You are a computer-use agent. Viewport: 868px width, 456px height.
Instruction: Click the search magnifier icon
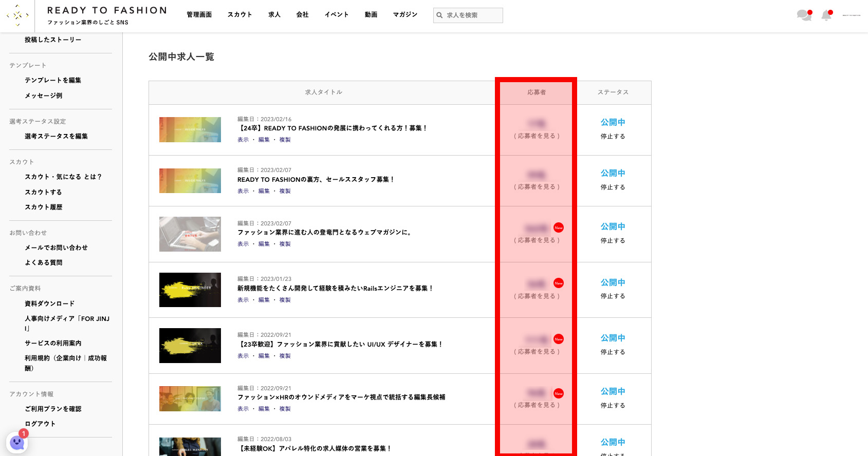coord(439,15)
